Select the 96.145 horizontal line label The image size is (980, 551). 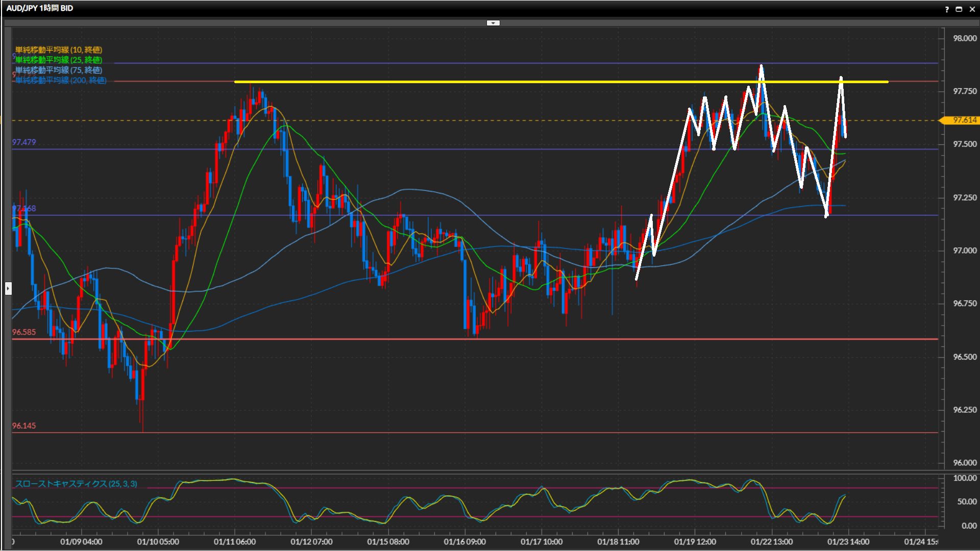pyautogui.click(x=24, y=426)
